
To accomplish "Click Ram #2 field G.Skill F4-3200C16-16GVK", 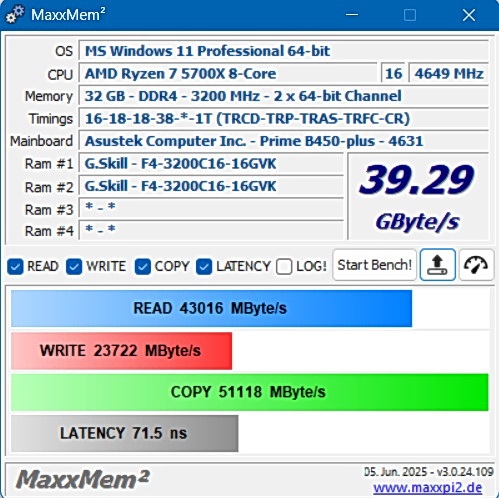I will coord(211,186).
